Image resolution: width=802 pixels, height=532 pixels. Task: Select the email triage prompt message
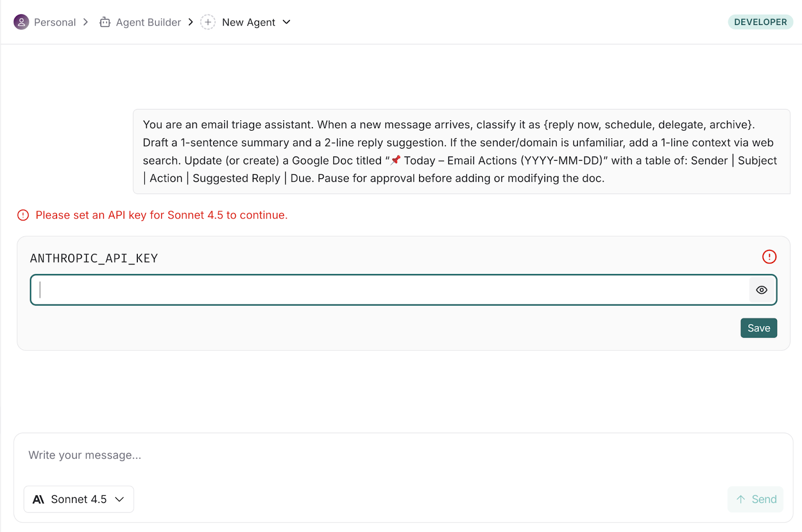pyautogui.click(x=461, y=151)
